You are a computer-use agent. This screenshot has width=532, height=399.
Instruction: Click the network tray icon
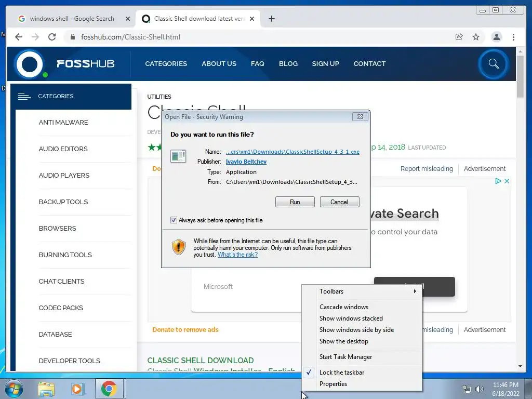point(467,390)
